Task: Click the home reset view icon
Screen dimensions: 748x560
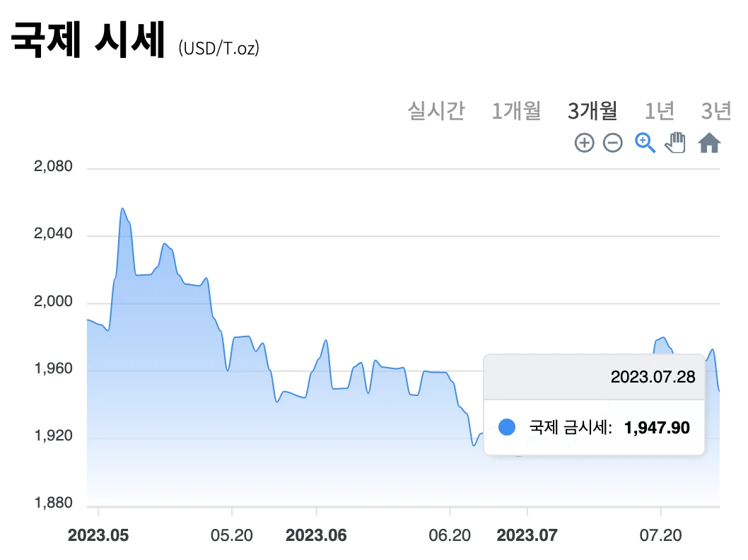Action: pyautogui.click(x=709, y=143)
